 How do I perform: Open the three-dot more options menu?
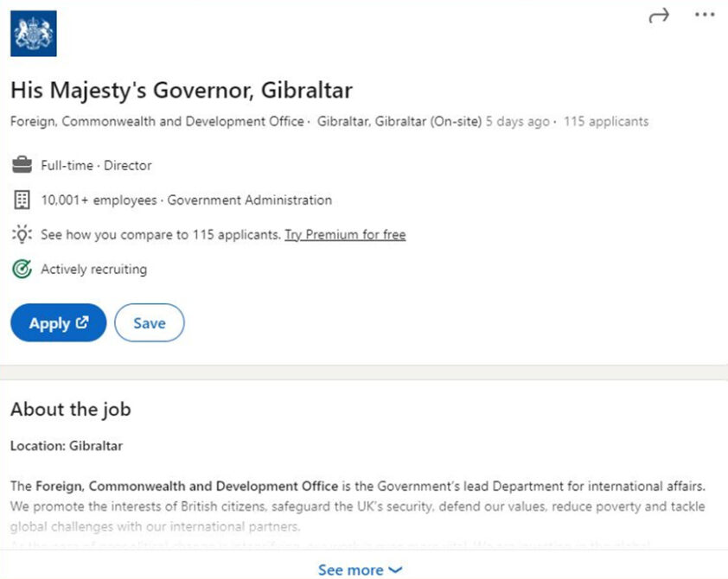pyautogui.click(x=705, y=16)
